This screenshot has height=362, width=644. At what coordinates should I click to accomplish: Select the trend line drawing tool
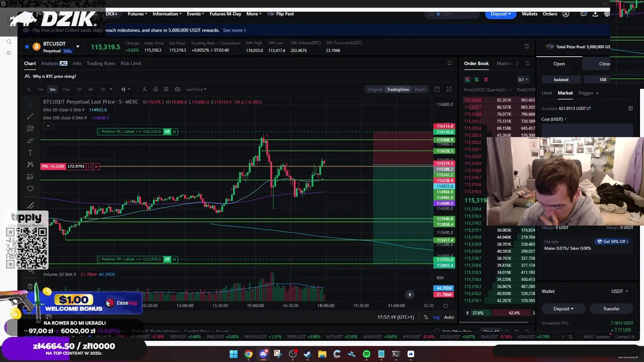(x=30, y=116)
